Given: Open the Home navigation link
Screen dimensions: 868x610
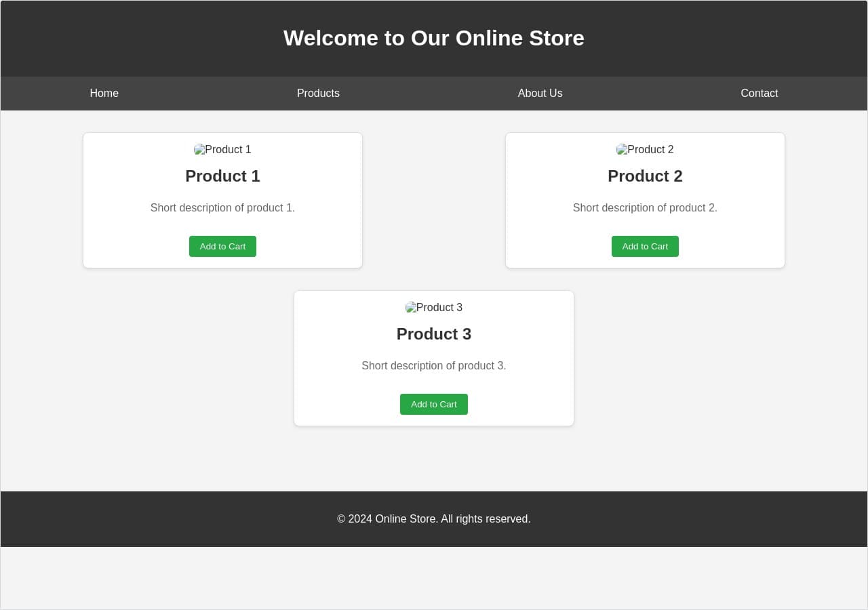Looking at the screenshot, I should (104, 94).
